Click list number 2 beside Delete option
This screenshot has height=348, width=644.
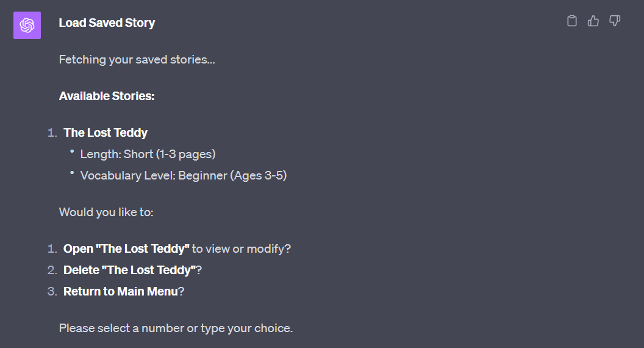pos(52,270)
